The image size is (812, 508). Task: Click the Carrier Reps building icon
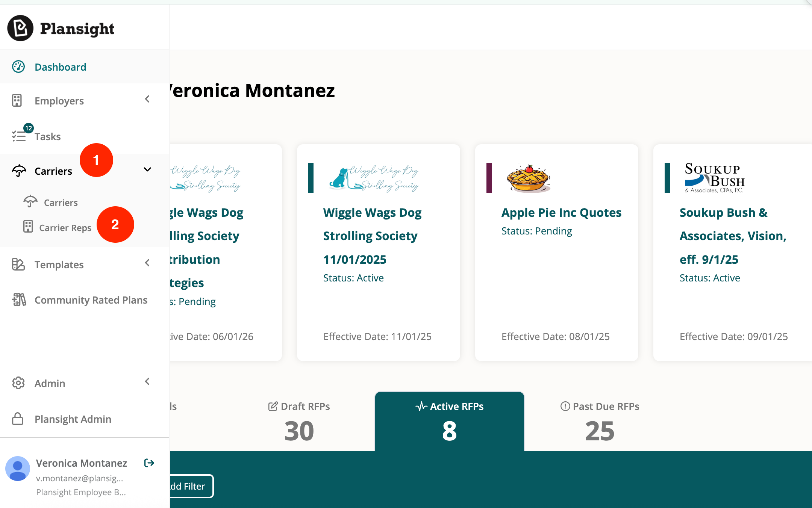(x=28, y=227)
